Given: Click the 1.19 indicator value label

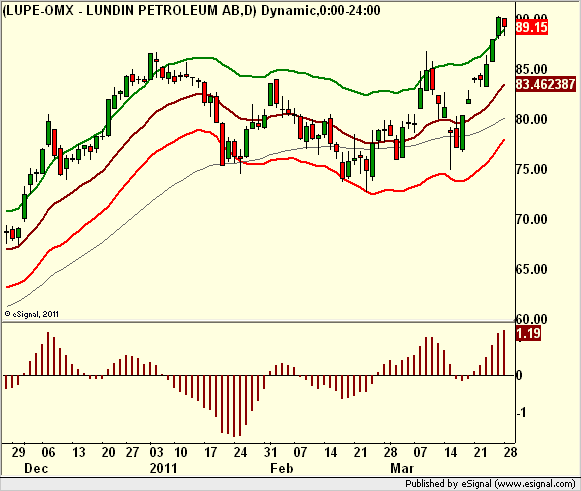Looking at the screenshot, I should pos(528,334).
